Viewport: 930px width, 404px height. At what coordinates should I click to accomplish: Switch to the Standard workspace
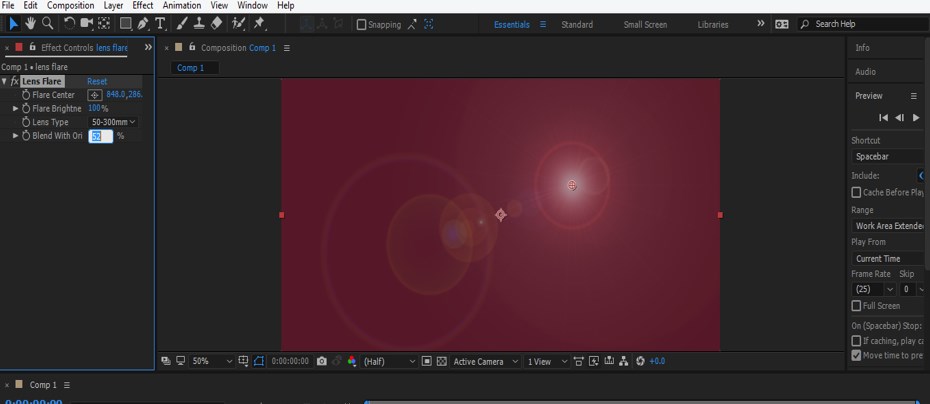click(577, 25)
